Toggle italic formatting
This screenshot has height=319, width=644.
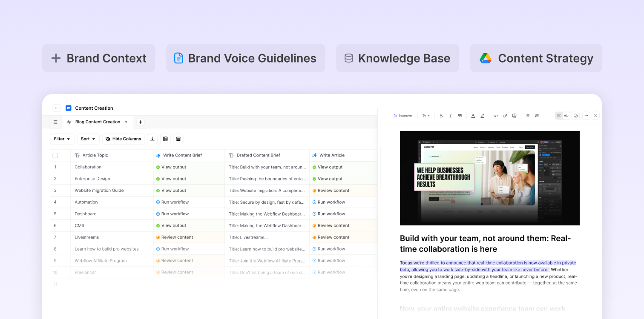point(450,116)
